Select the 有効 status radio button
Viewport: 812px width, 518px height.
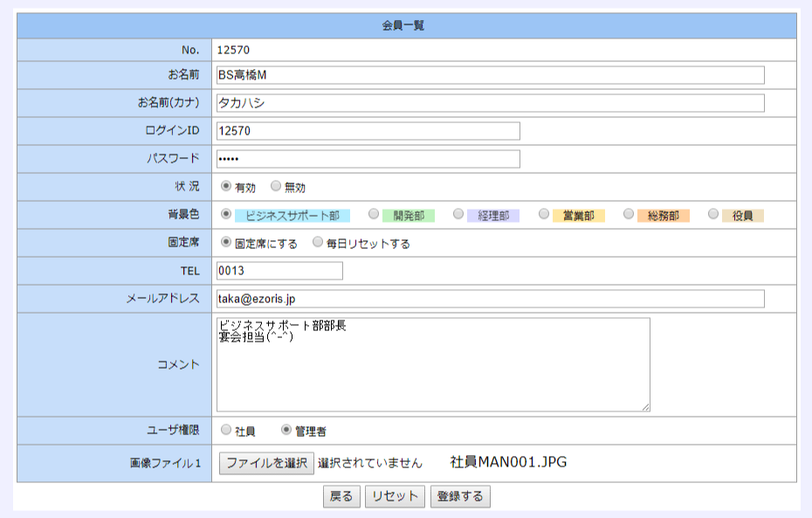pos(226,186)
